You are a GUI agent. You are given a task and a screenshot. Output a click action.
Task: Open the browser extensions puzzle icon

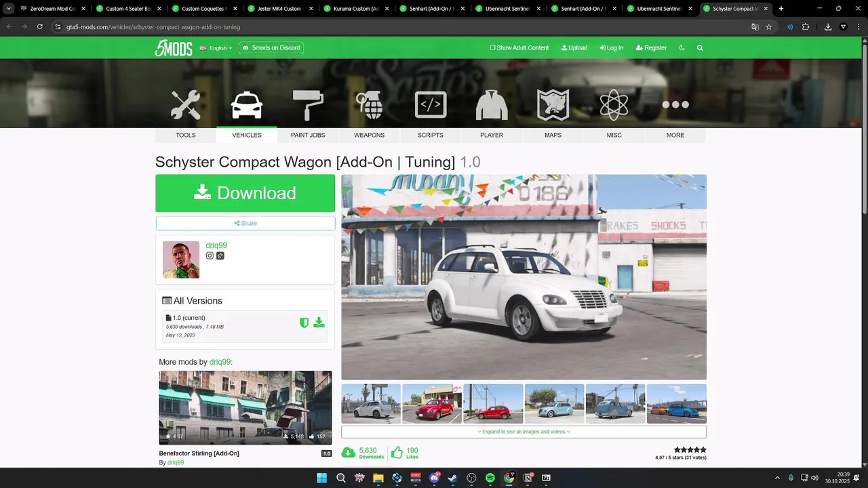(806, 26)
